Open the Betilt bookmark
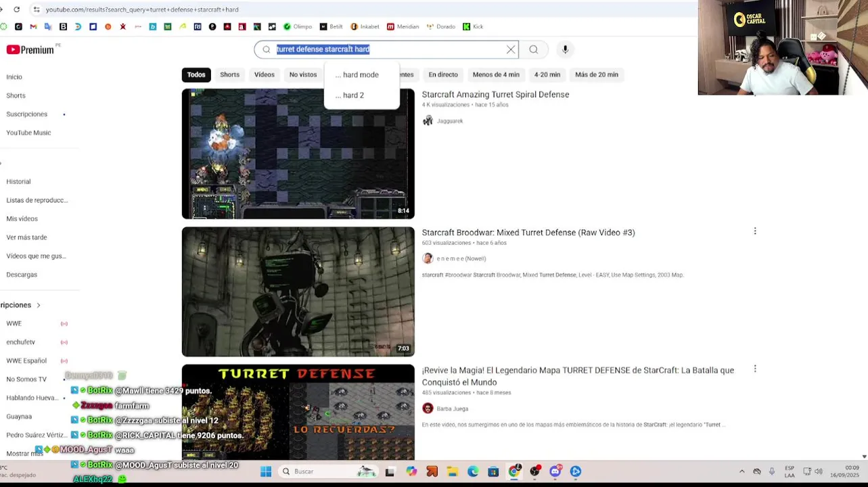The height and width of the screenshot is (487, 868). click(x=332, y=26)
